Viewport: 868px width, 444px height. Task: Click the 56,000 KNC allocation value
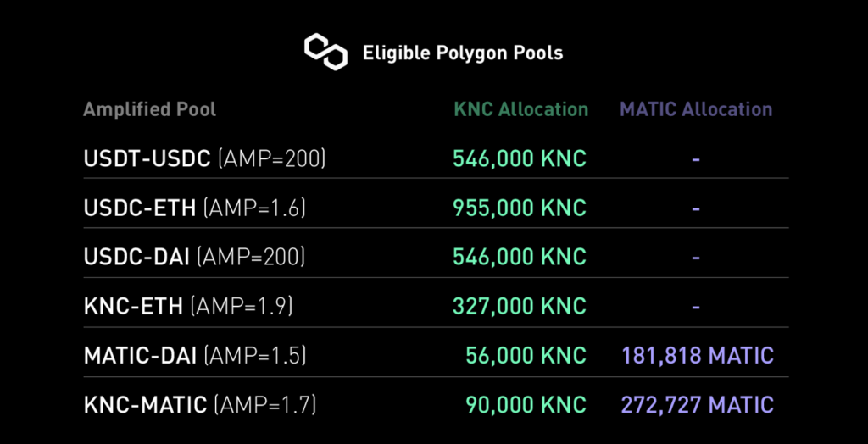tap(526, 357)
